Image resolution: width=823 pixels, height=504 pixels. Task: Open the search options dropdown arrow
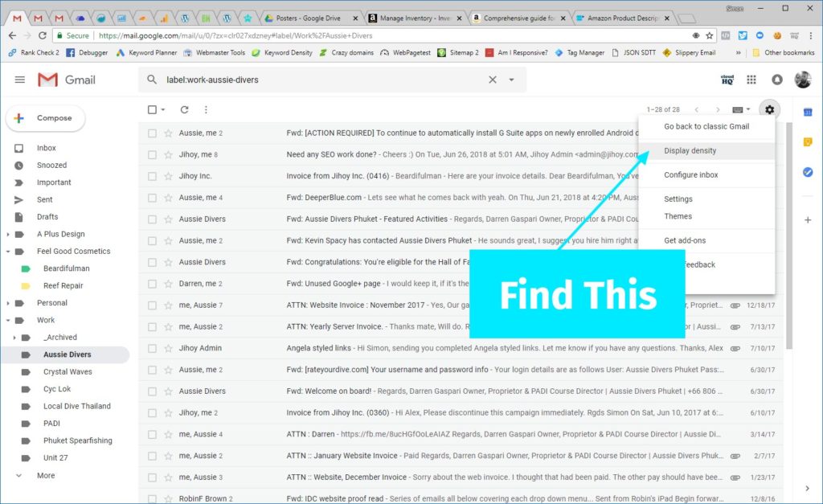(x=511, y=80)
